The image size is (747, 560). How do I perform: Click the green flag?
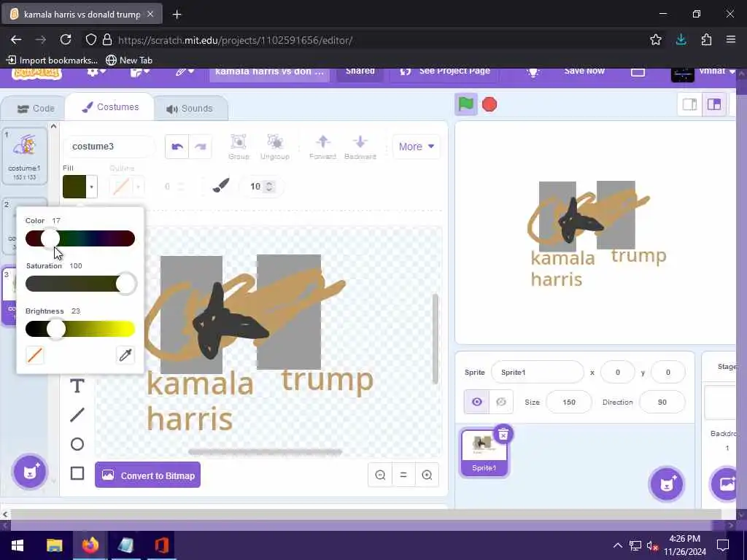pyautogui.click(x=465, y=104)
